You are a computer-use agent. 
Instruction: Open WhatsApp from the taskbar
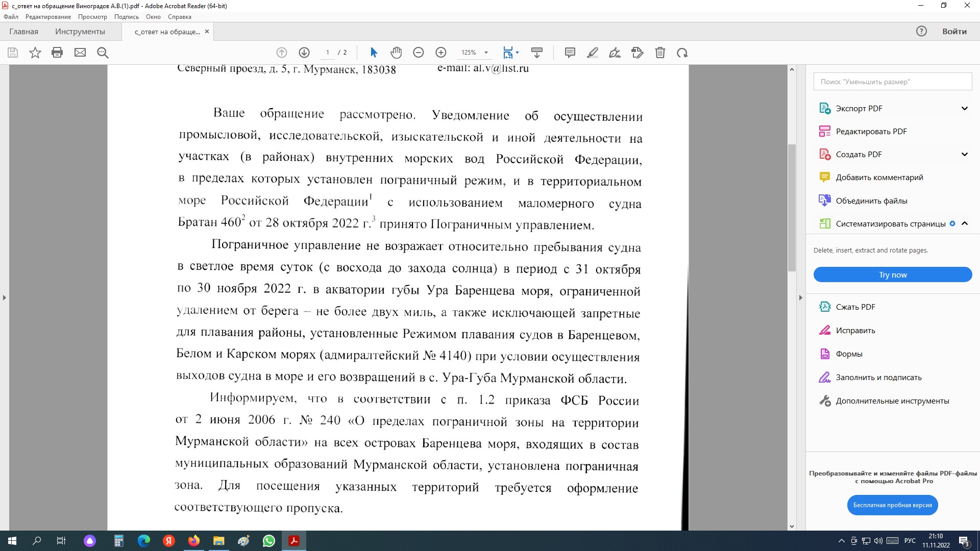[269, 541]
